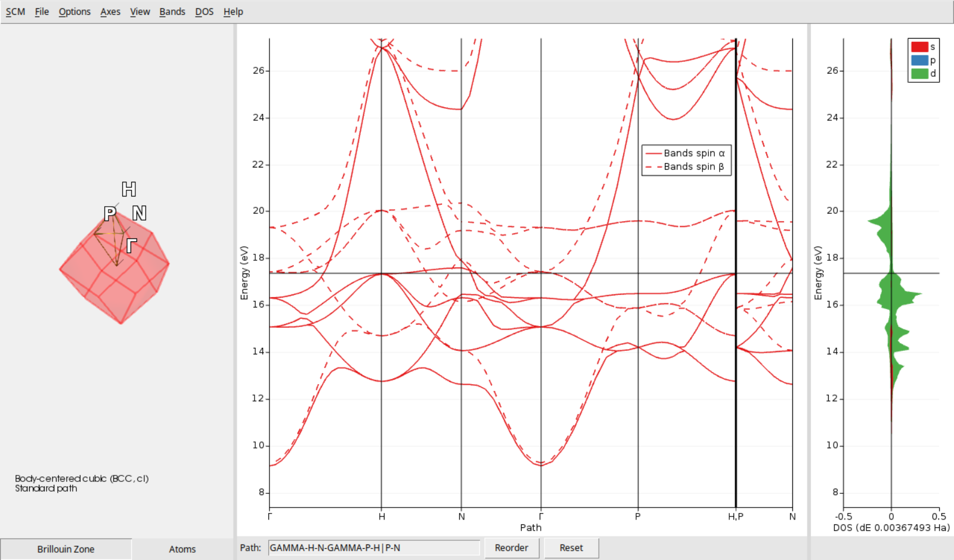Screen dimensions: 954x560
Task: Edit the Path text field
Action: pyautogui.click(x=374, y=547)
